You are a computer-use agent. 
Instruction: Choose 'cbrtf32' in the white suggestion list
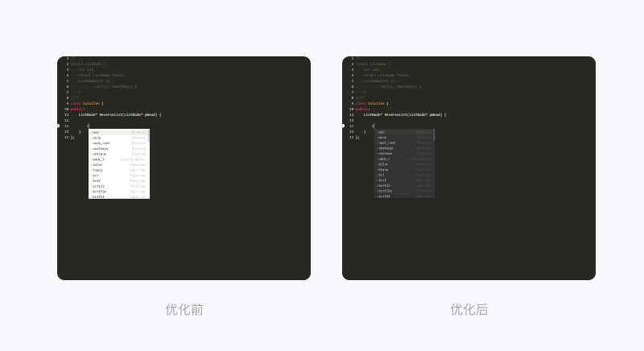click(x=118, y=186)
